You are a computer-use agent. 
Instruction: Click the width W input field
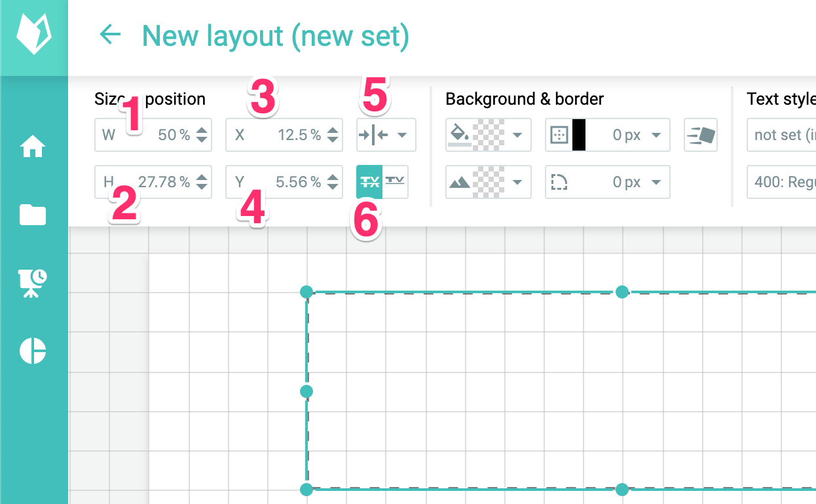pyautogui.click(x=153, y=135)
